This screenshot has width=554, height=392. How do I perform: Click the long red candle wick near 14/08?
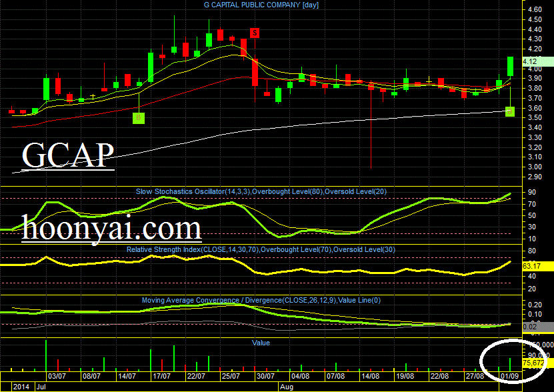tap(371, 129)
